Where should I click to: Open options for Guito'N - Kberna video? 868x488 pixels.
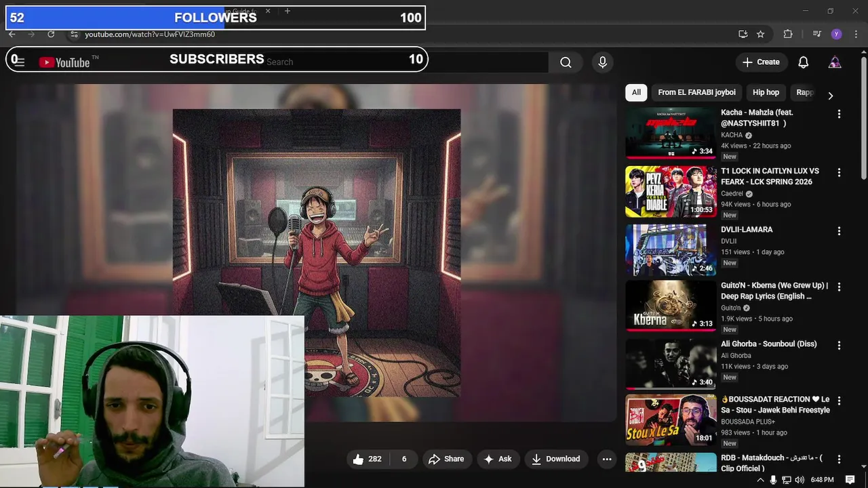click(x=839, y=287)
